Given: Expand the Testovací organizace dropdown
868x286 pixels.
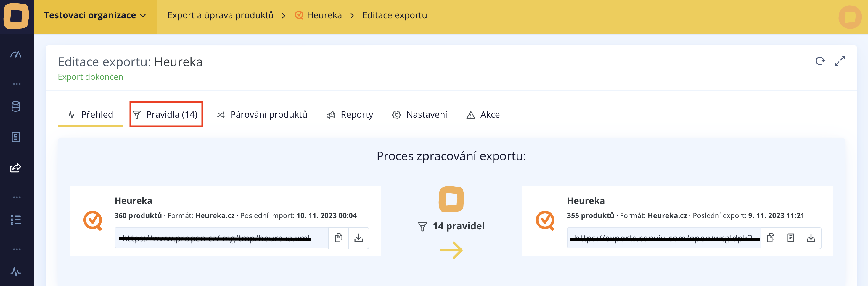Looking at the screenshot, I should [95, 15].
